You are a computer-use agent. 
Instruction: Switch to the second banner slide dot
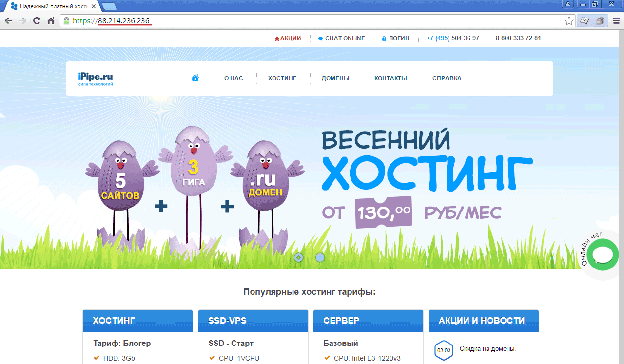pos(320,257)
